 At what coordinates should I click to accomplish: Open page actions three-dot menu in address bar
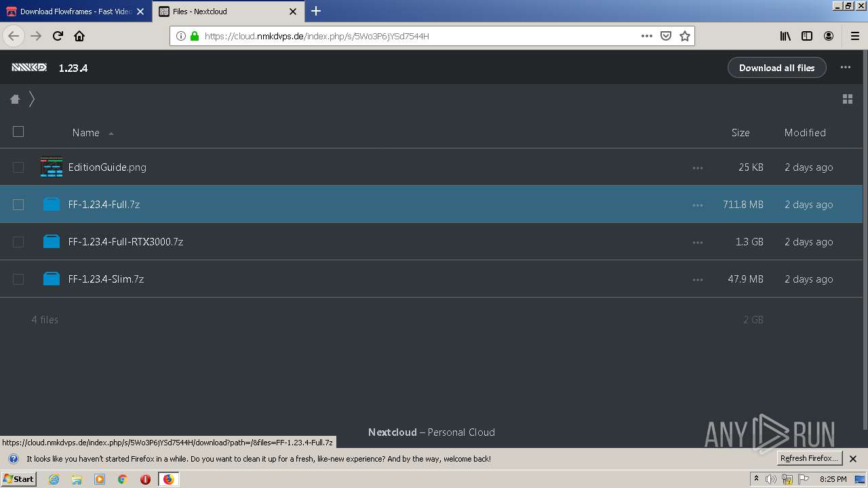click(x=647, y=36)
